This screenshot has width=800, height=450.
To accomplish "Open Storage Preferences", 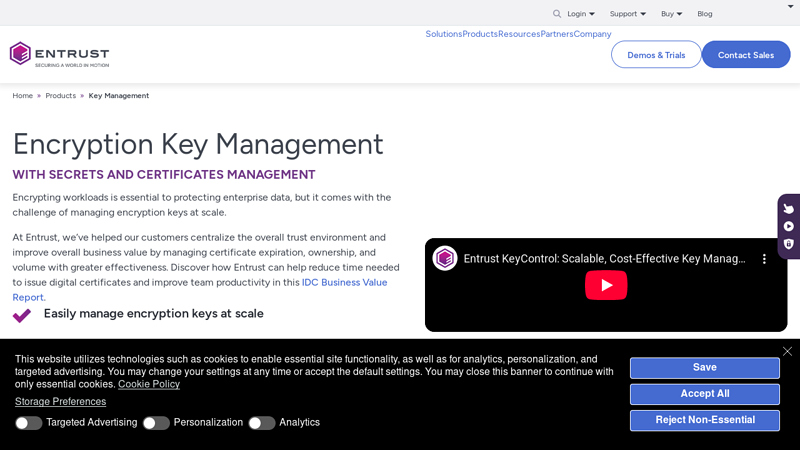I will coord(60,402).
